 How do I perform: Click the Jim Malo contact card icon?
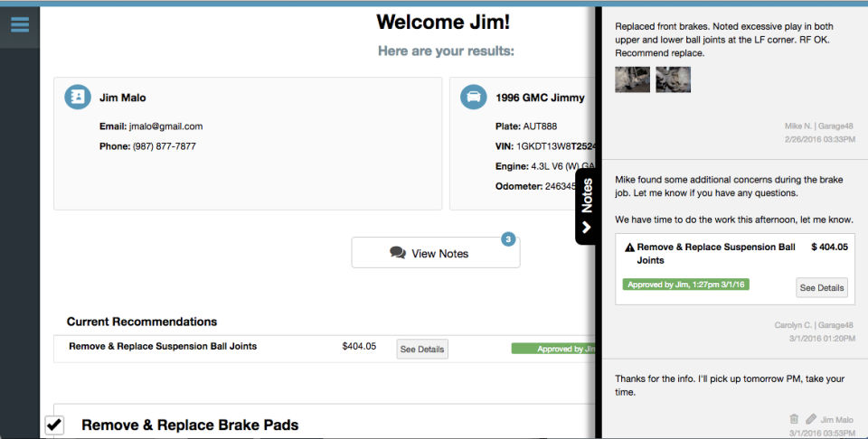78,98
